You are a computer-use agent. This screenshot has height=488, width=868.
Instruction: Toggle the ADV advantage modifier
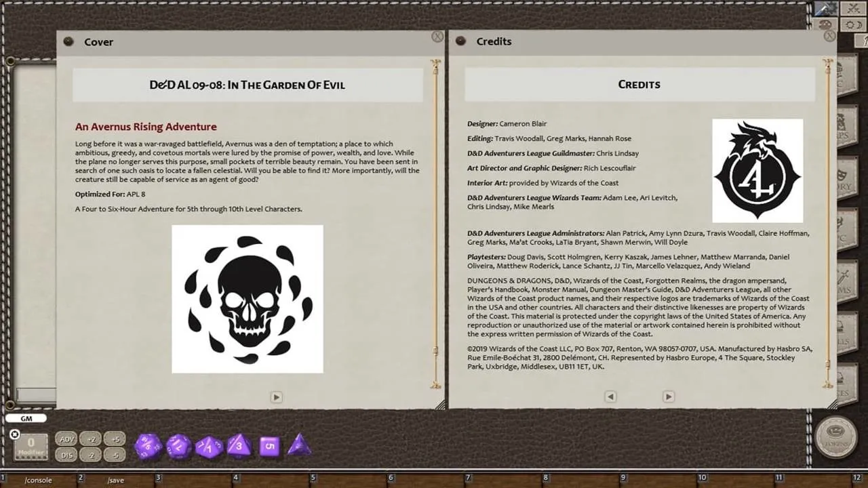(x=66, y=439)
